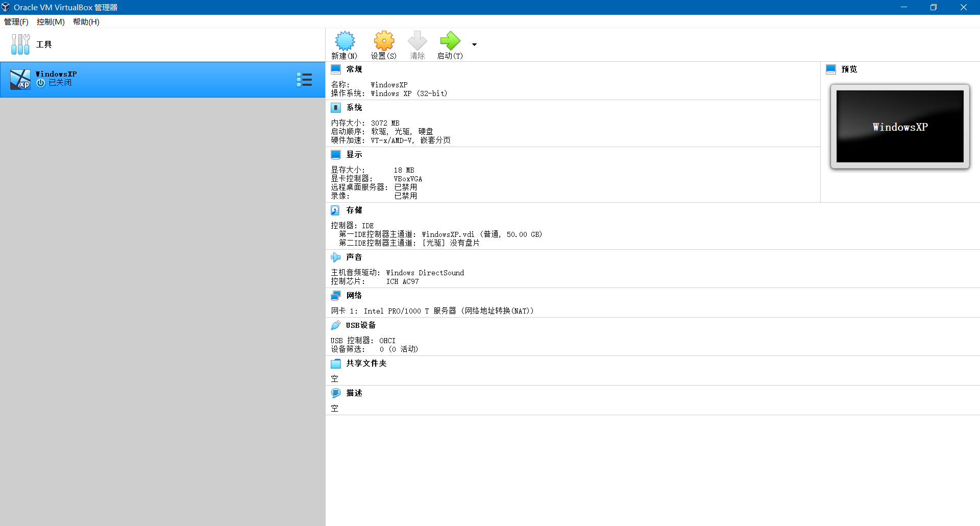This screenshot has width=980, height=526.
Task: Click the OHCI USB controller value
Action: pos(387,341)
